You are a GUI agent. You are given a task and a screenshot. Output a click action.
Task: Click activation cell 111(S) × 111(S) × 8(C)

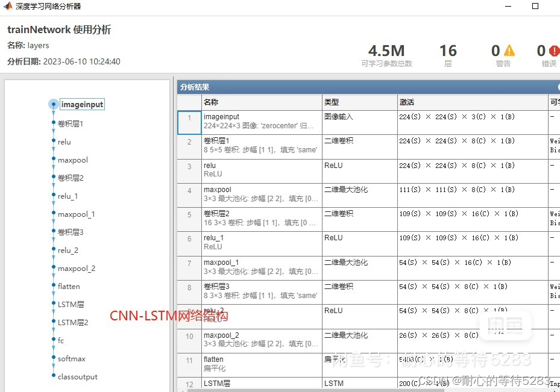click(x=473, y=195)
